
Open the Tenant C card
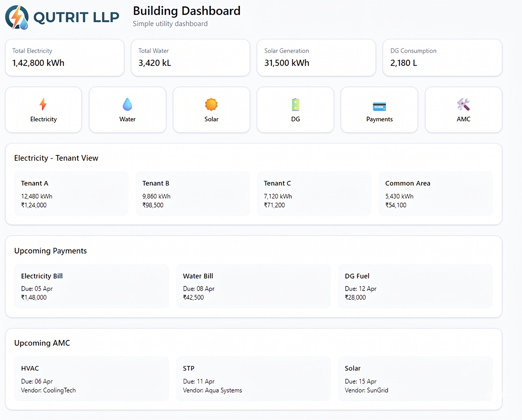click(314, 194)
